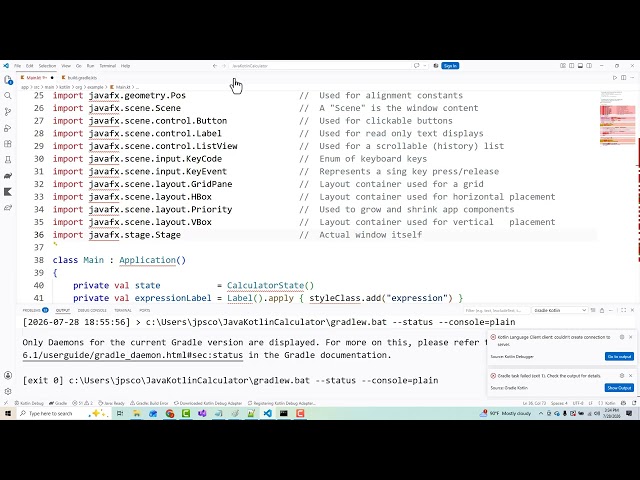Click the Accounts icon in the activity bar
Image resolution: width=640 pixels, height=480 pixels.
pyautogui.click(x=8, y=375)
